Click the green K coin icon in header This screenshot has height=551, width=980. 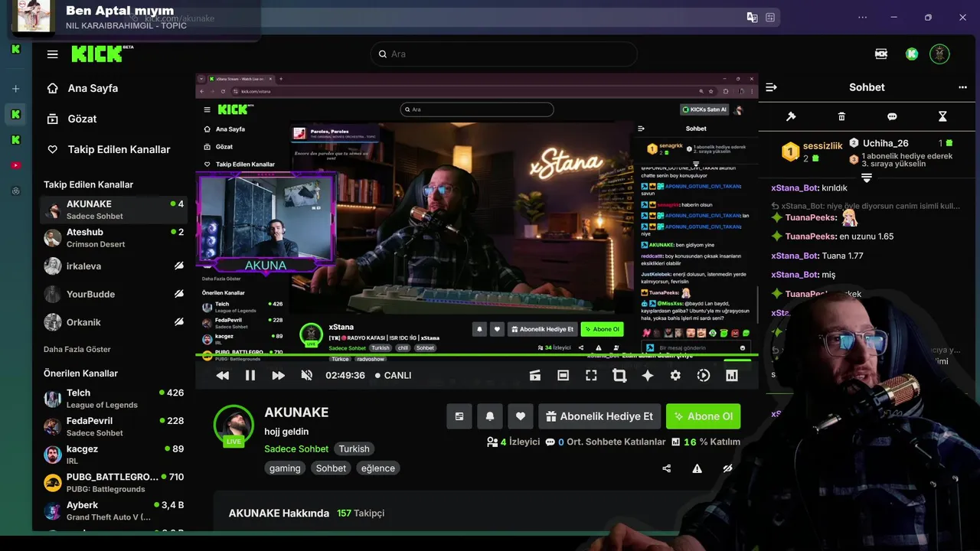(x=912, y=54)
